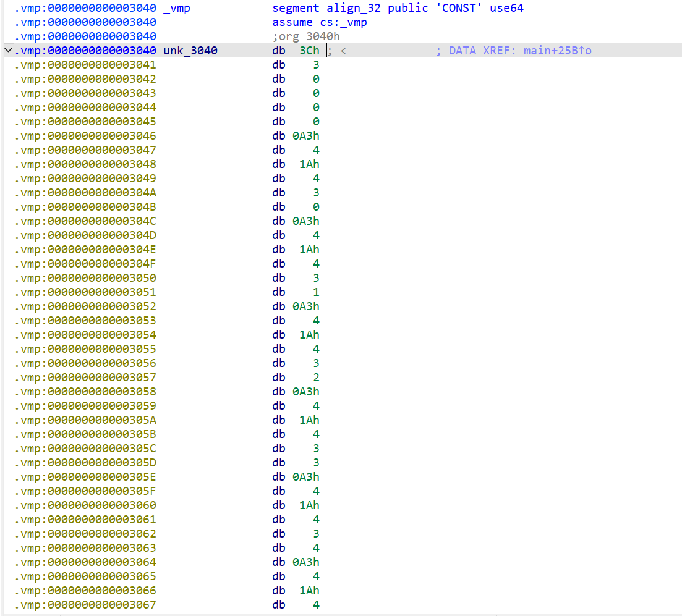Select the byte value at address 305D
This screenshot has height=616, width=682.
coord(316,463)
